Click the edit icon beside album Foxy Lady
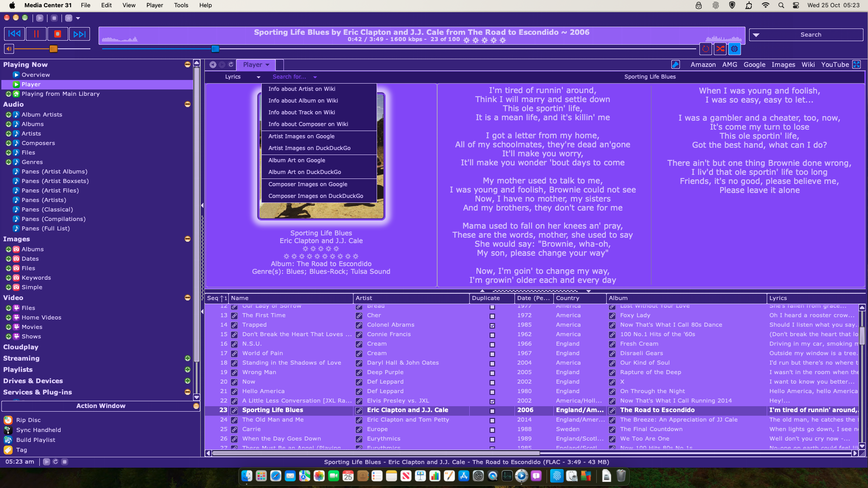 (x=612, y=316)
